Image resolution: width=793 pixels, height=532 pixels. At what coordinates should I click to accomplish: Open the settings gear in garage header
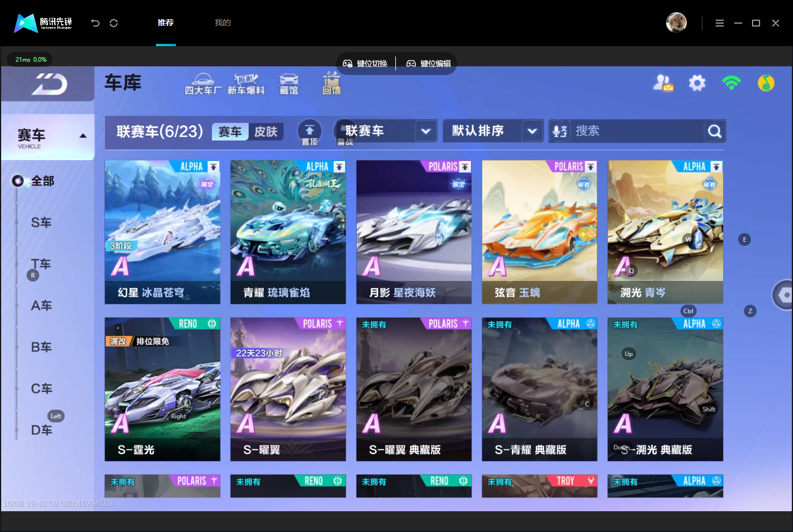point(697,83)
